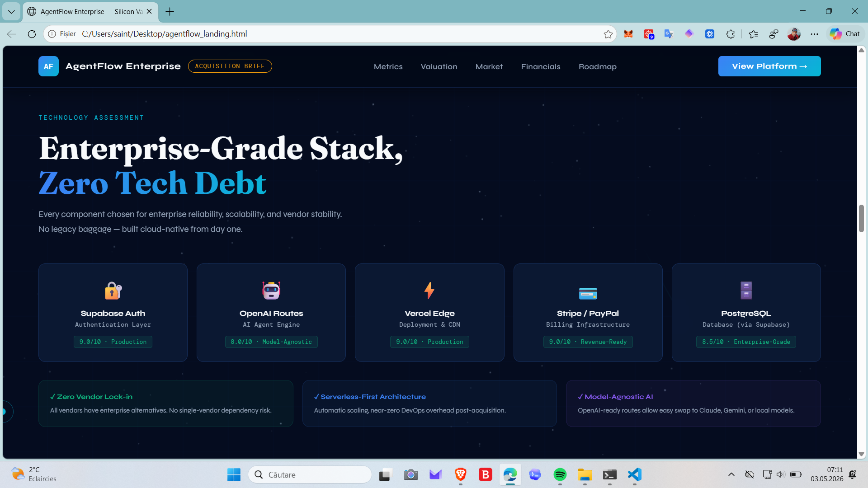Close the AgentFlow Enterprise tab
868x488 pixels.
[x=149, y=12]
